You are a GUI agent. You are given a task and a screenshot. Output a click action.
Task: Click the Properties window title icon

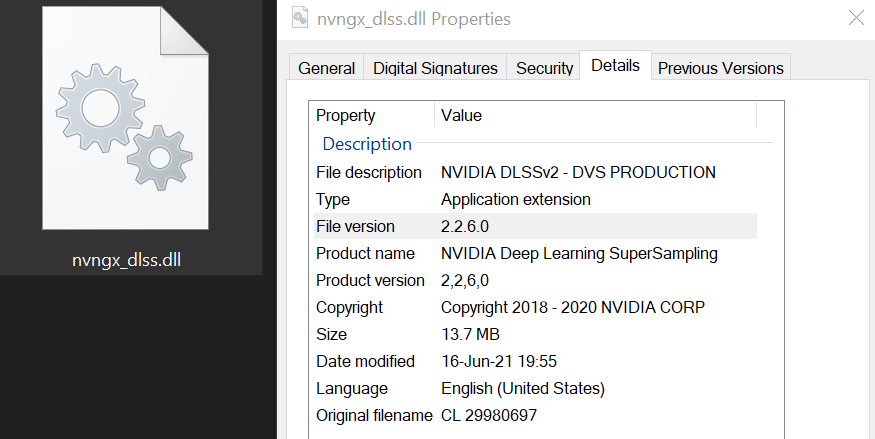pos(299,18)
